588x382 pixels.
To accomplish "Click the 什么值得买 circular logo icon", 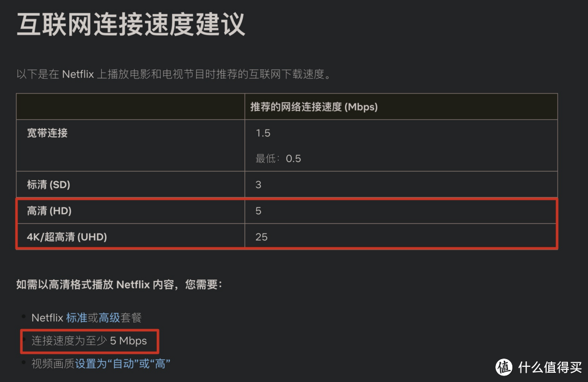I will point(505,367).
